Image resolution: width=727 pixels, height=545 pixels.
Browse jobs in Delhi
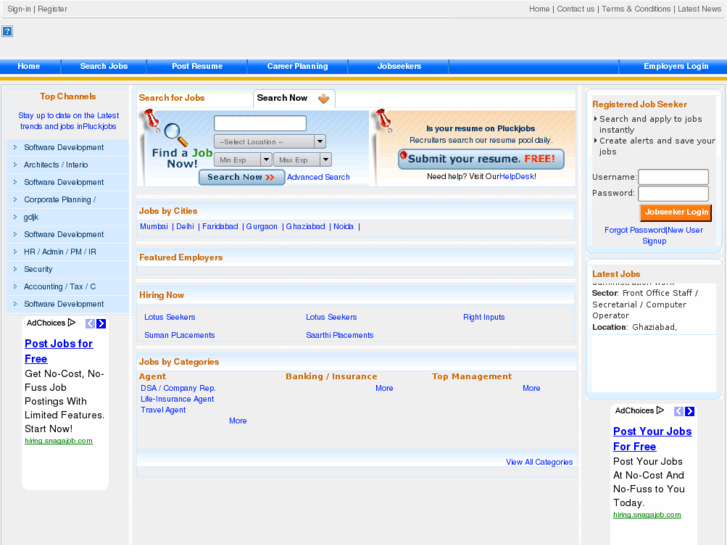(185, 226)
